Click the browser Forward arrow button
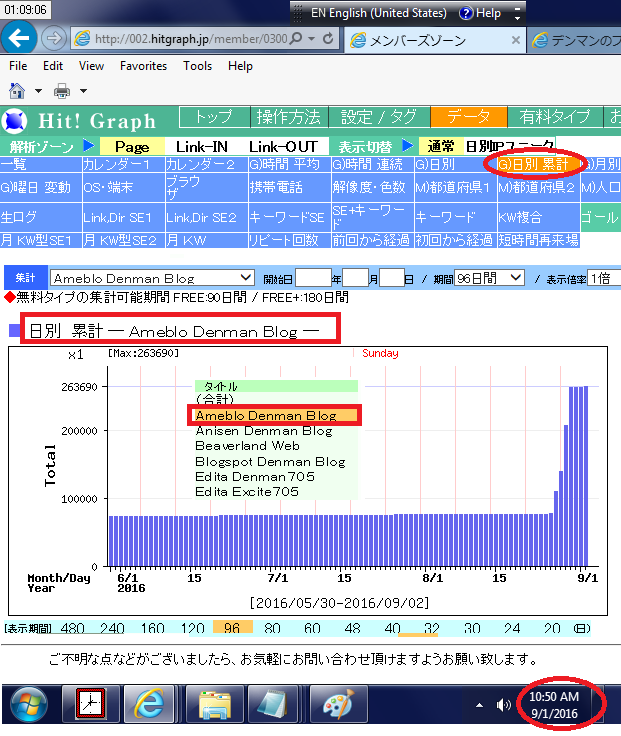Screen dimensions: 621x736 click(54, 38)
